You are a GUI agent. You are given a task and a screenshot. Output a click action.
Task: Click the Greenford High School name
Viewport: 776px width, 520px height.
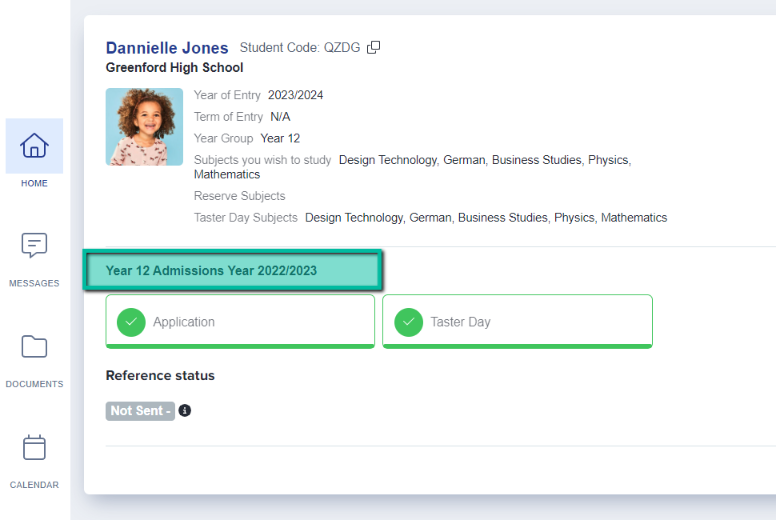coord(174,67)
